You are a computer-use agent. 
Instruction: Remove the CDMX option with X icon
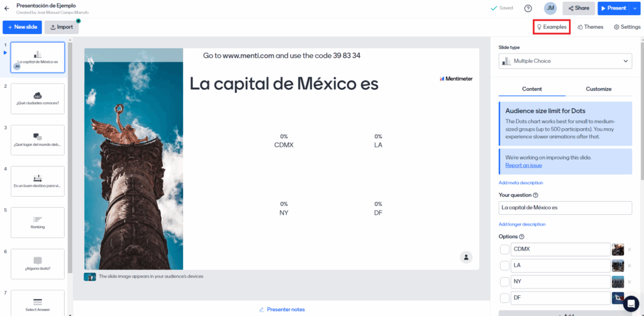pos(629,249)
